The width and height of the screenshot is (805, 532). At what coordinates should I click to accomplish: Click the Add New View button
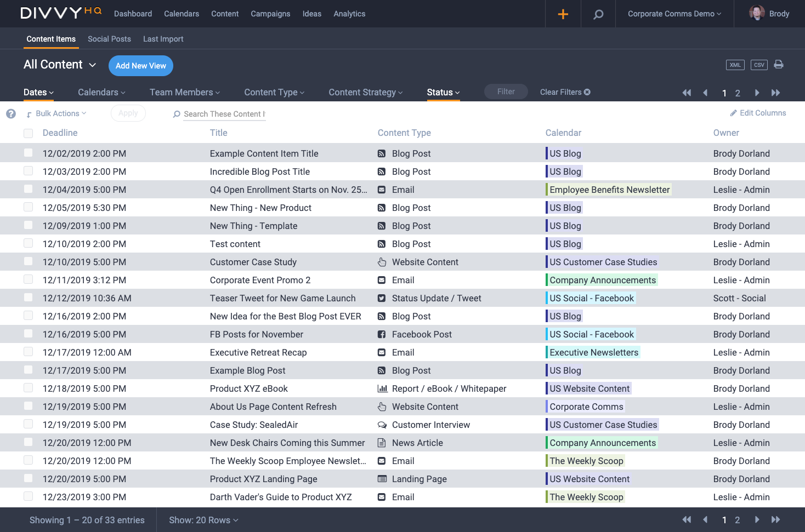coord(140,66)
